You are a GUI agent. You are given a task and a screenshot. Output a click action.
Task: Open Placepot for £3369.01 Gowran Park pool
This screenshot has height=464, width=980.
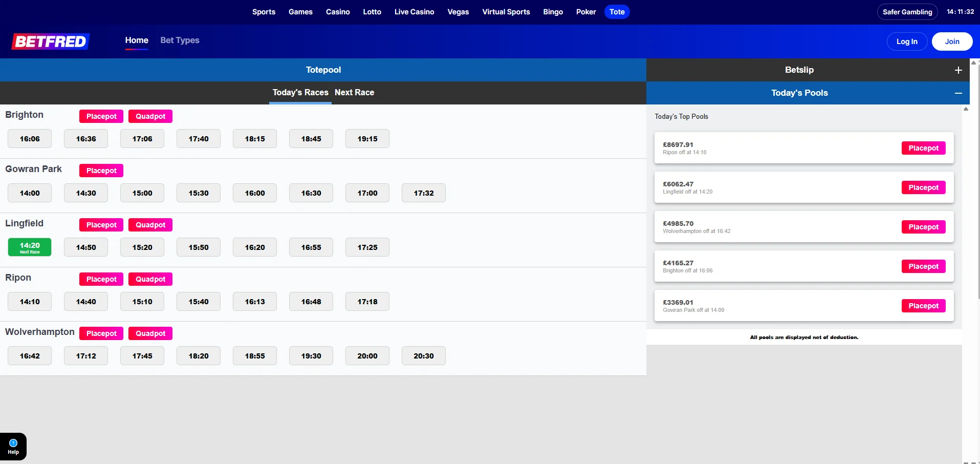923,306
